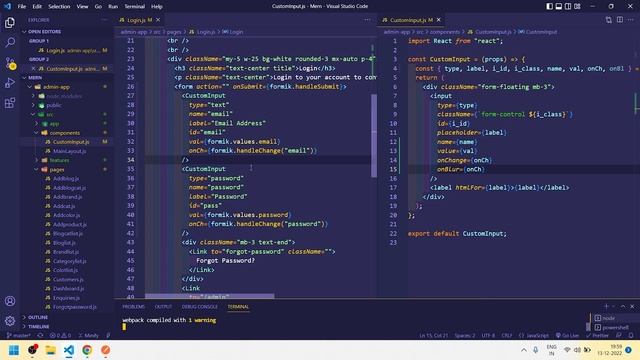
Task: Click UTF-8 encoding in status bar
Action: click(488, 336)
